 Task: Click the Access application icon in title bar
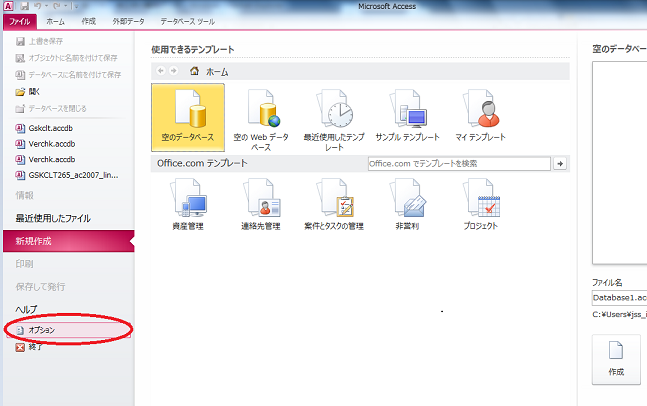tap(8, 6)
